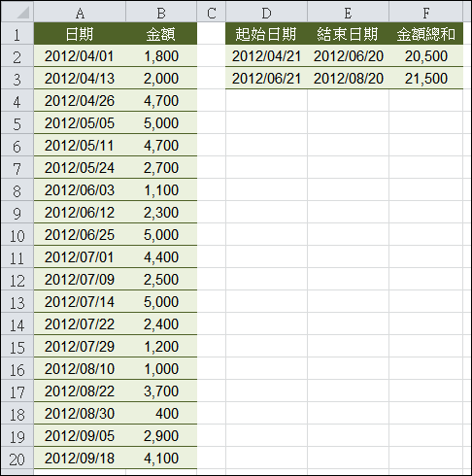Click amount cell 2,500

pyautogui.click(x=161, y=280)
